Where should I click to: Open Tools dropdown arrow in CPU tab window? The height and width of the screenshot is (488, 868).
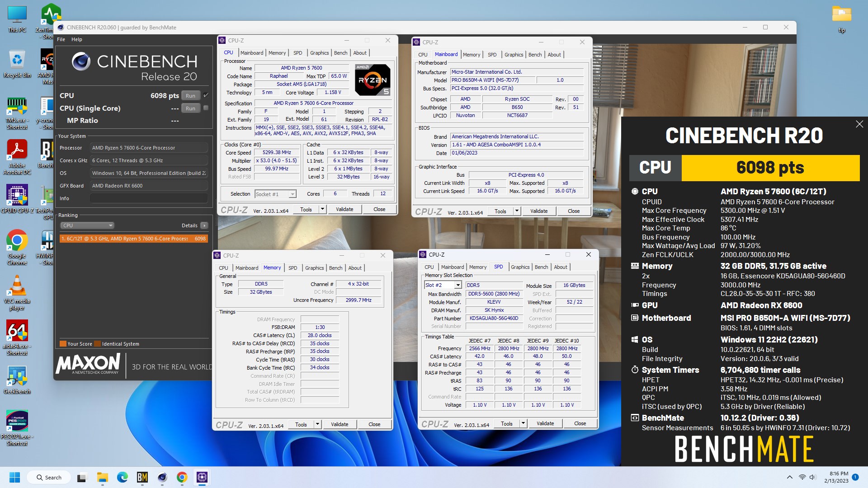[322, 209]
